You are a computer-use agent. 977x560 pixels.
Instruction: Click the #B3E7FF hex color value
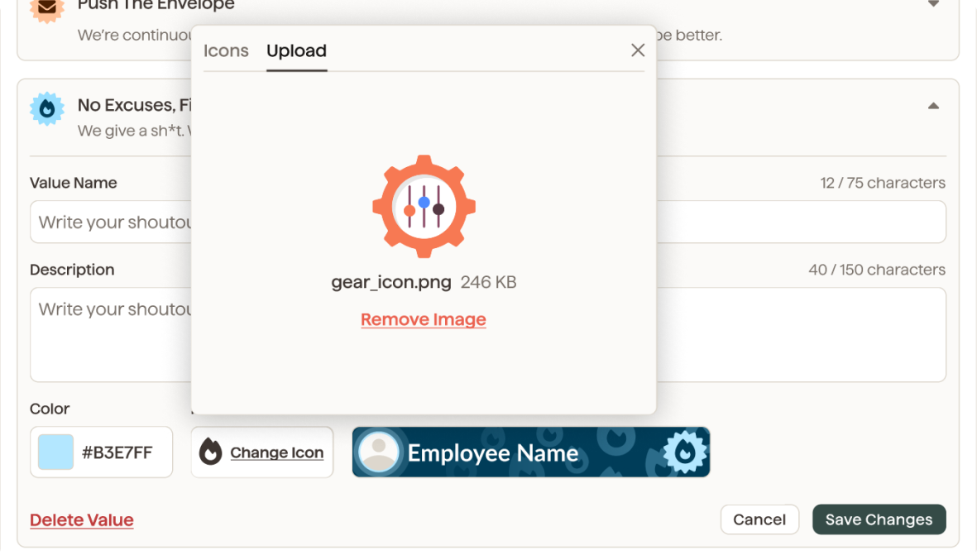tap(117, 452)
